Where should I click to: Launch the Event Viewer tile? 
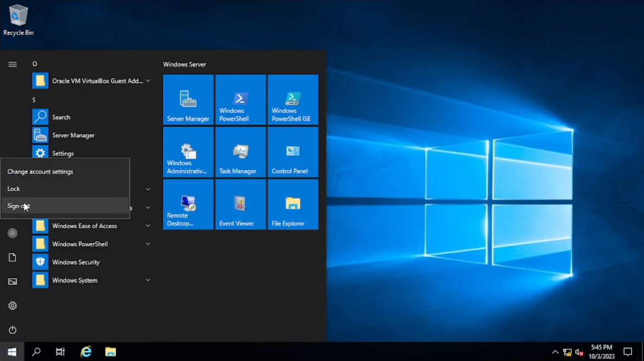[240, 204]
